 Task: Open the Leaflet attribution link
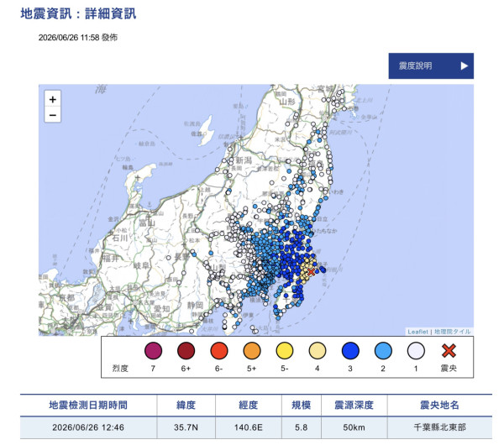(x=417, y=332)
